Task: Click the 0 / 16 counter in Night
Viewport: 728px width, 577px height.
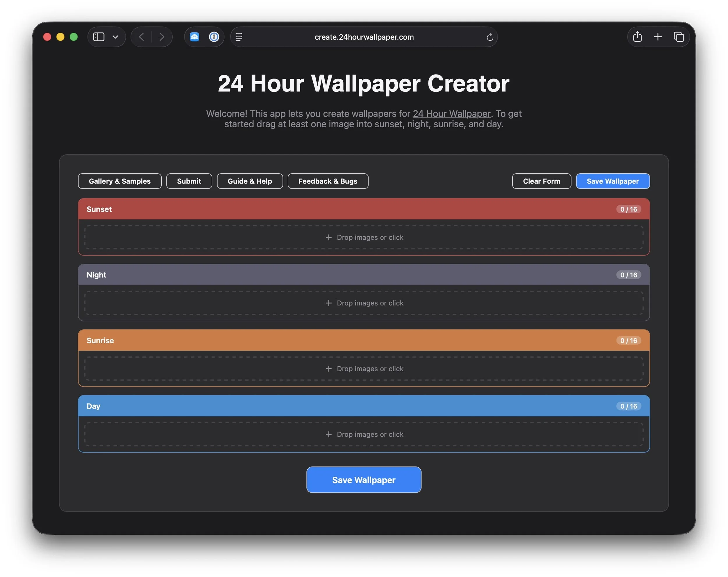Action: tap(628, 275)
